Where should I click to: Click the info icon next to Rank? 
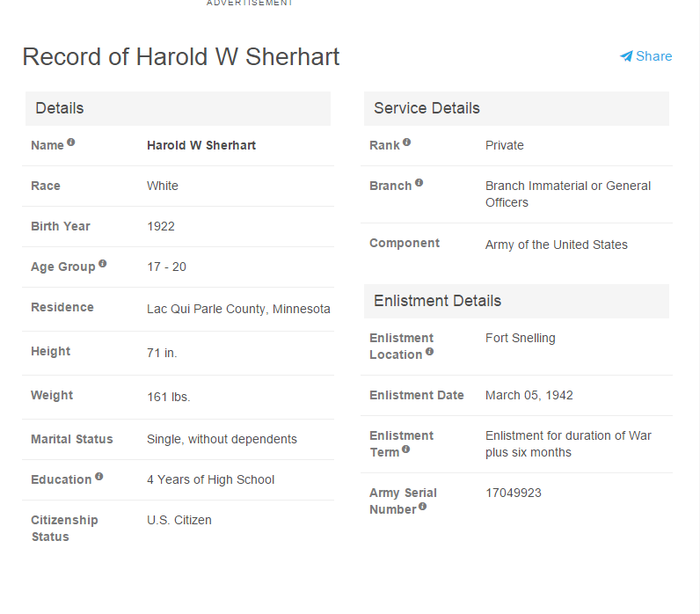tap(406, 143)
